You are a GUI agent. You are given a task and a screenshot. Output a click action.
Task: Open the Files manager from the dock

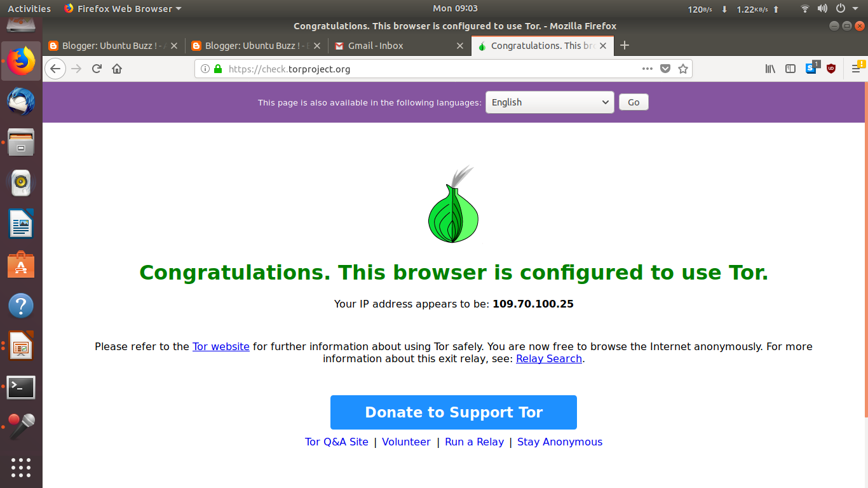point(21,142)
